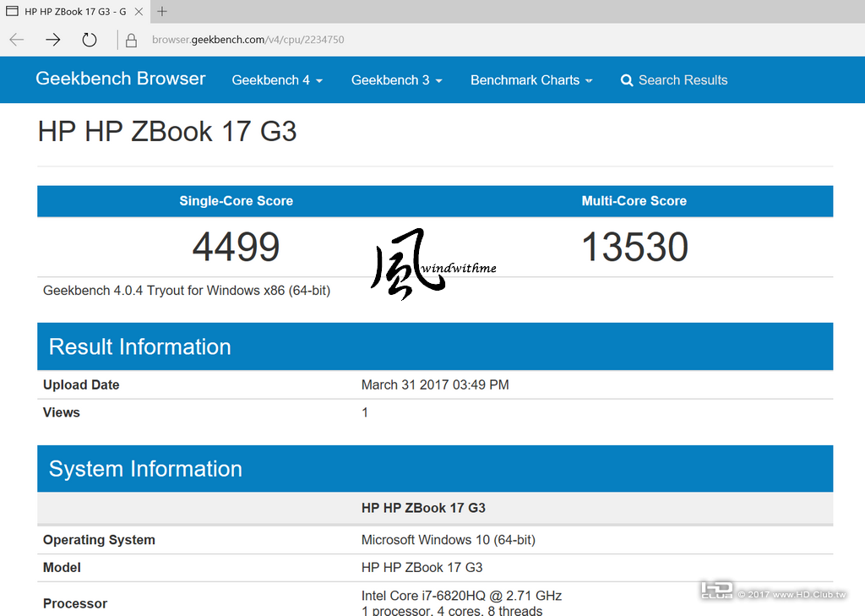The height and width of the screenshot is (616, 865).
Task: Close the HP ZBook 17 G3 tab
Action: coord(139,11)
